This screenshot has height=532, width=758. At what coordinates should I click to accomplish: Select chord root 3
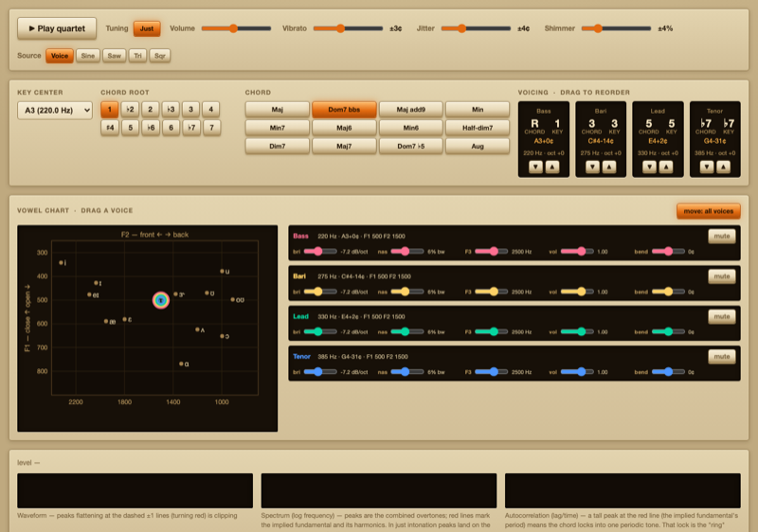(x=191, y=109)
